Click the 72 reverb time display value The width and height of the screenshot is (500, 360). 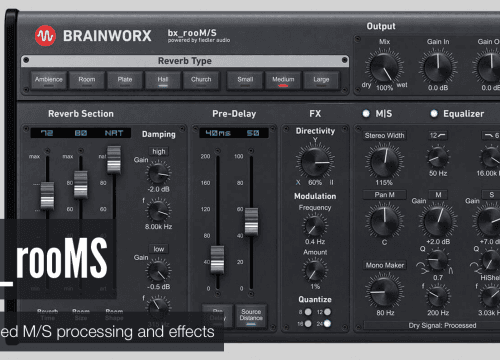tap(47, 133)
